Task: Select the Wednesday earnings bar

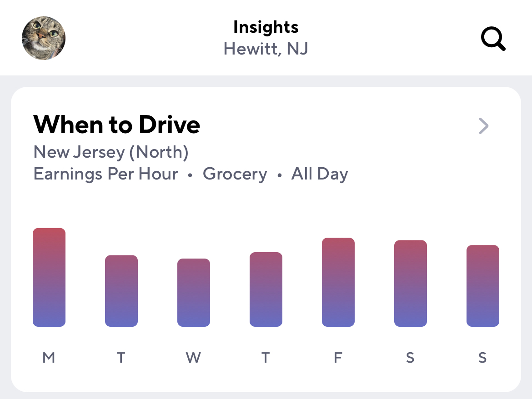Action: pos(194,293)
